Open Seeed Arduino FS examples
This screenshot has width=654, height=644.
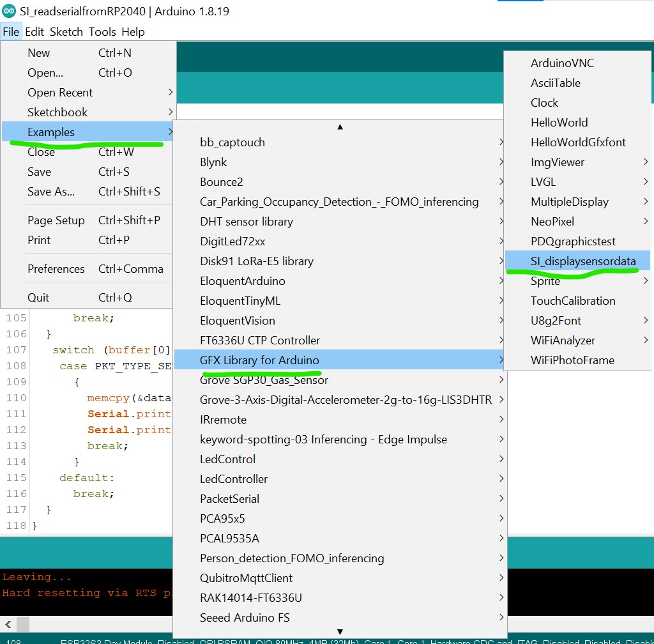click(x=340, y=618)
